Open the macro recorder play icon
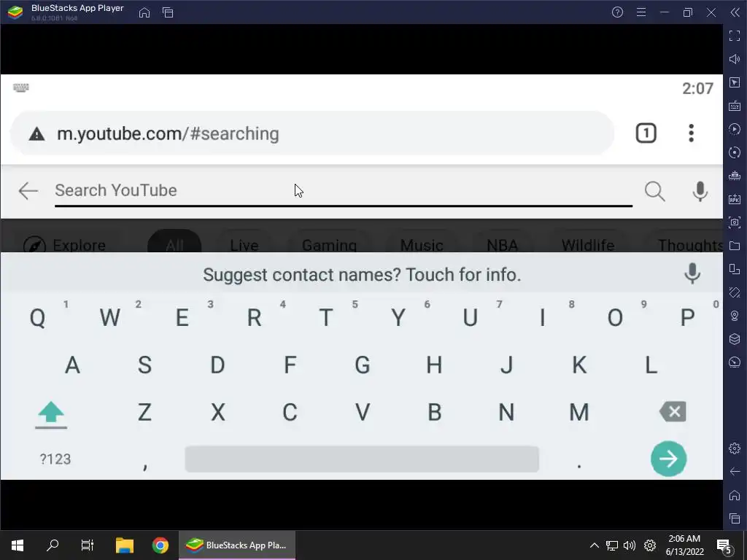Image resolution: width=747 pixels, height=560 pixels. (735, 129)
